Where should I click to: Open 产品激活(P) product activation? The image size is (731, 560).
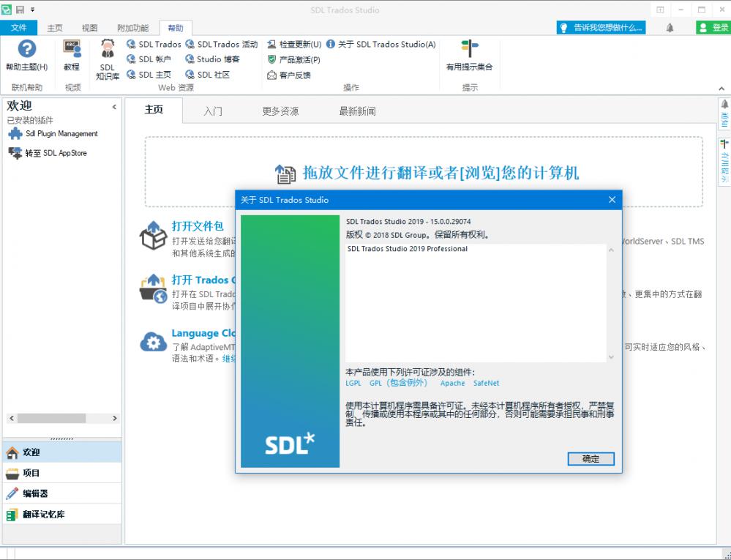[293, 60]
